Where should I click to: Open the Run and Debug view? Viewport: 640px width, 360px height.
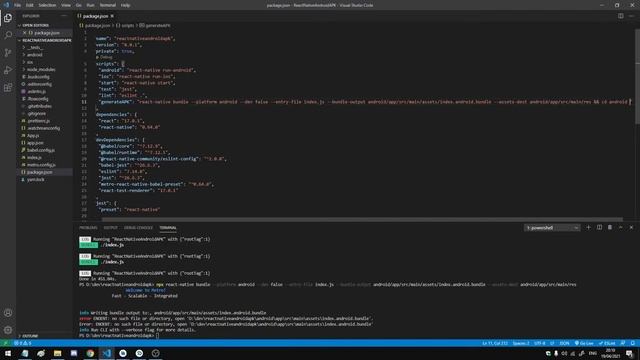pos(8,70)
